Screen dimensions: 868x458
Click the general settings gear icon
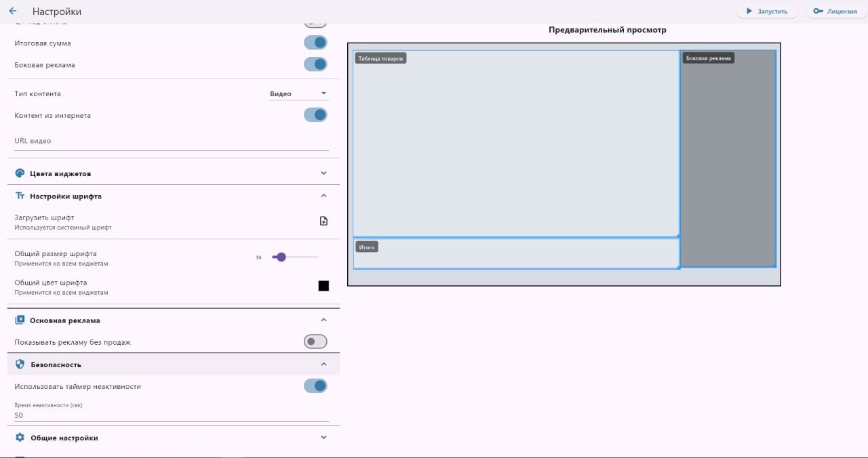coord(20,438)
